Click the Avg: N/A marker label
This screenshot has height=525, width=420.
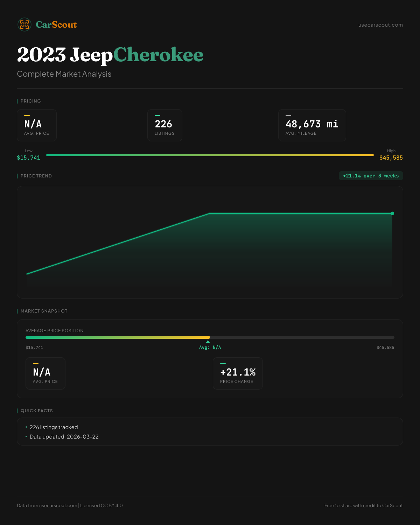click(x=210, y=348)
